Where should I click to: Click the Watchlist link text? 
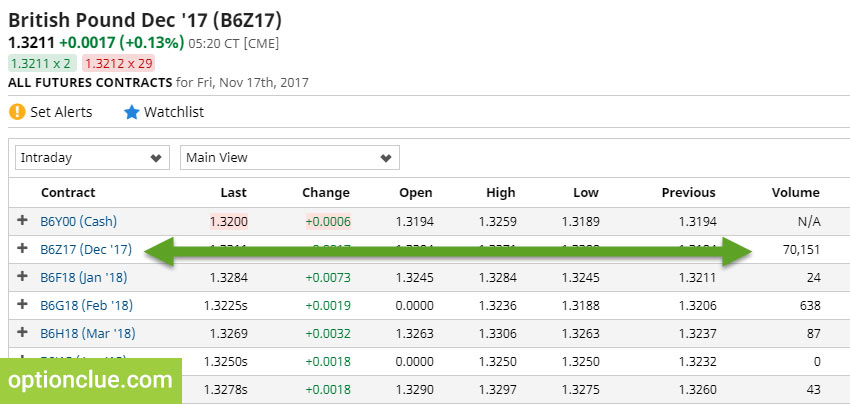(173, 112)
